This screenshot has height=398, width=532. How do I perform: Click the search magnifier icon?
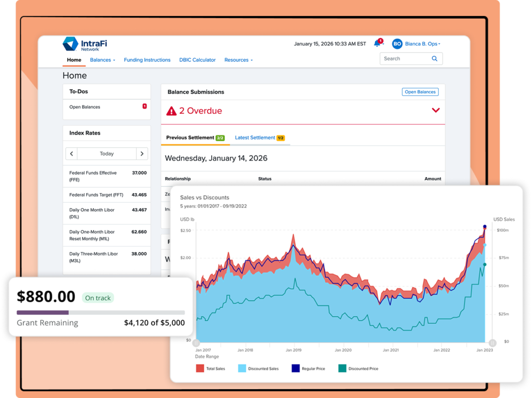point(434,59)
